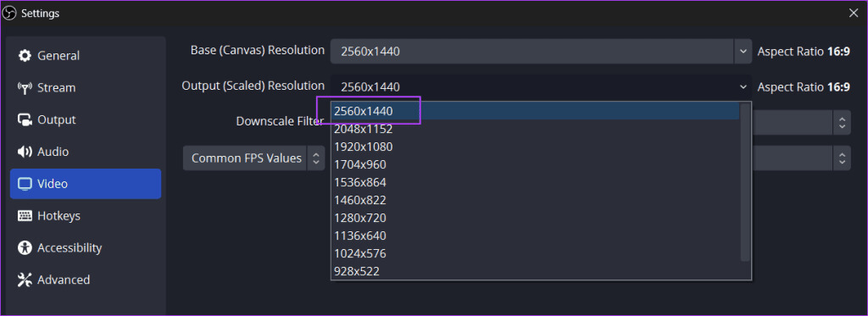Expand Base (Canvas) Resolution dropdown arrow

pos(743,52)
